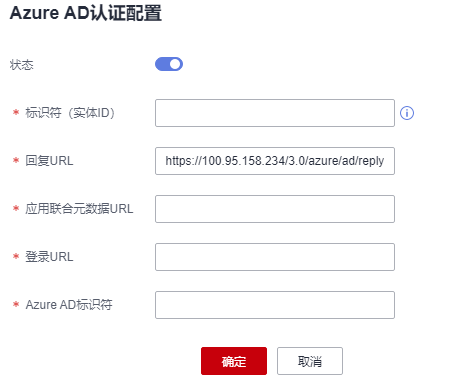The image size is (457, 384).
Task: Click the required asterisk before 标识符（实体ID）
Action: click(x=16, y=112)
